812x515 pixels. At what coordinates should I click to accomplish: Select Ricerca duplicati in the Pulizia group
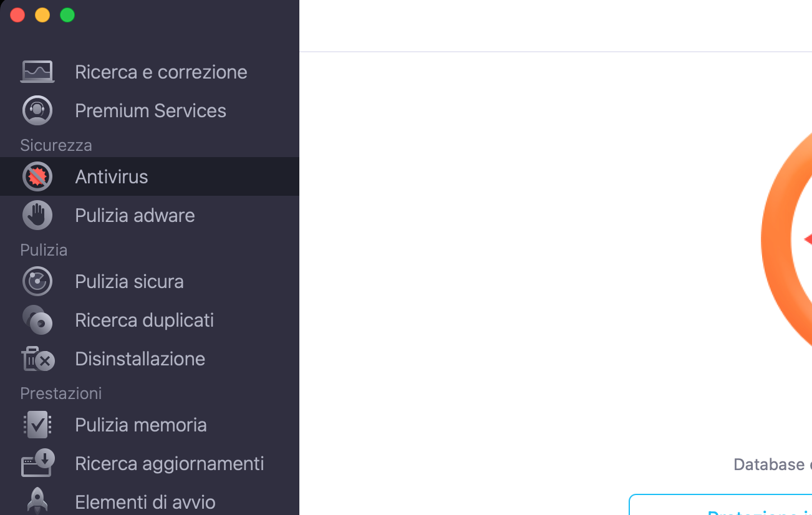click(144, 320)
